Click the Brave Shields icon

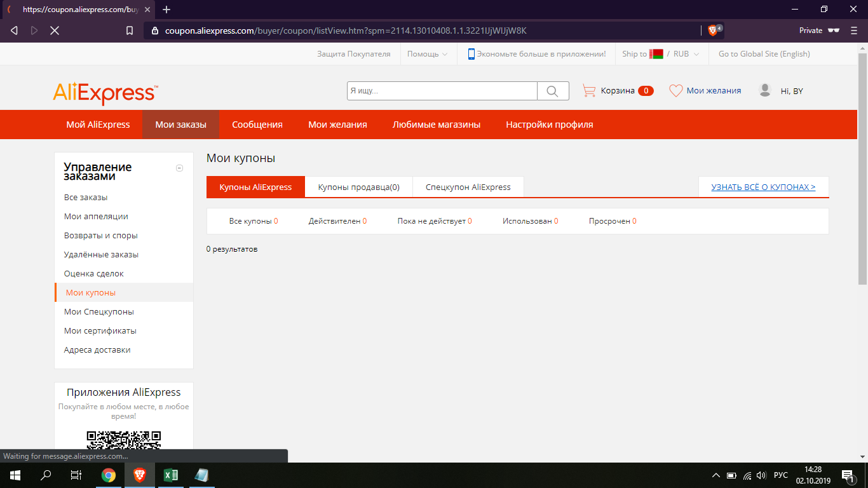click(x=714, y=30)
